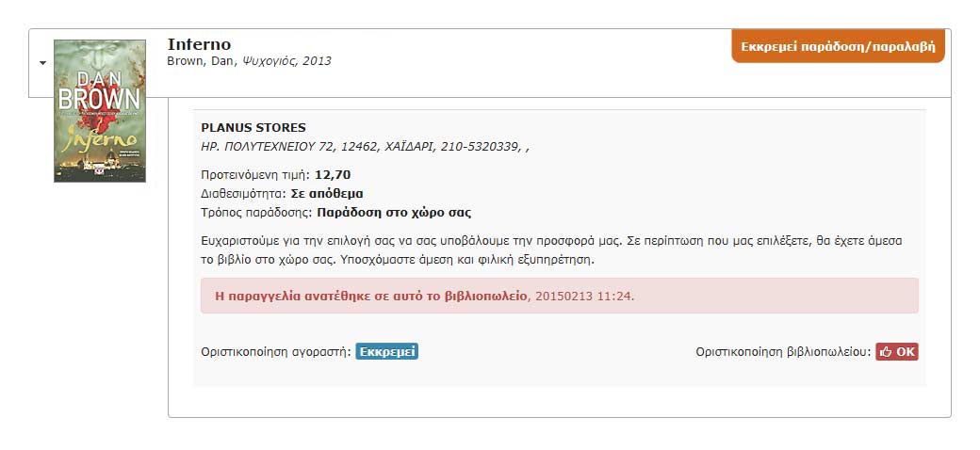Click the suggested price value 12,70
Viewport: 980px width, 450px height.
(333, 175)
